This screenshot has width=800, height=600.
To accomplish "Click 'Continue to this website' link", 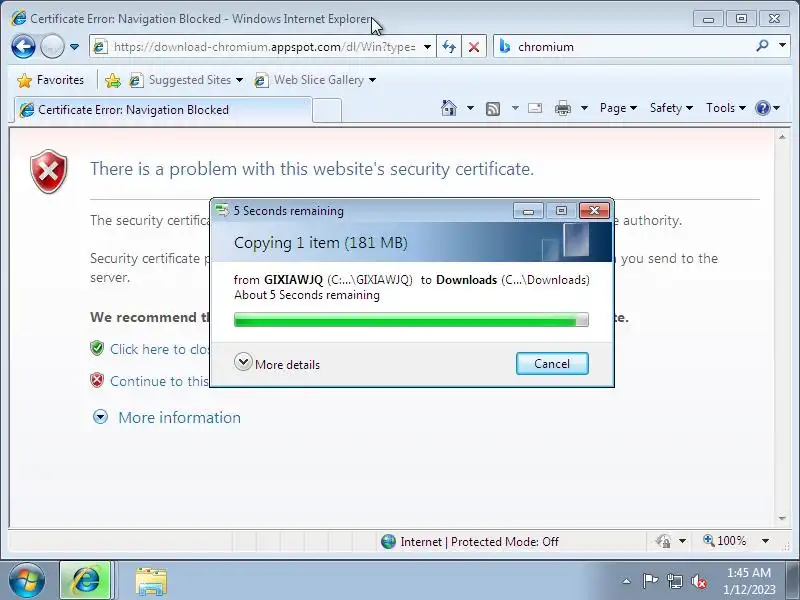I will pos(159,382).
